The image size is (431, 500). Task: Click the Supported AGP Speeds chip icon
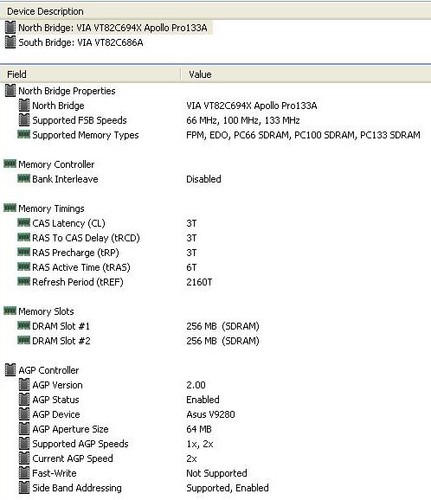coord(24,443)
